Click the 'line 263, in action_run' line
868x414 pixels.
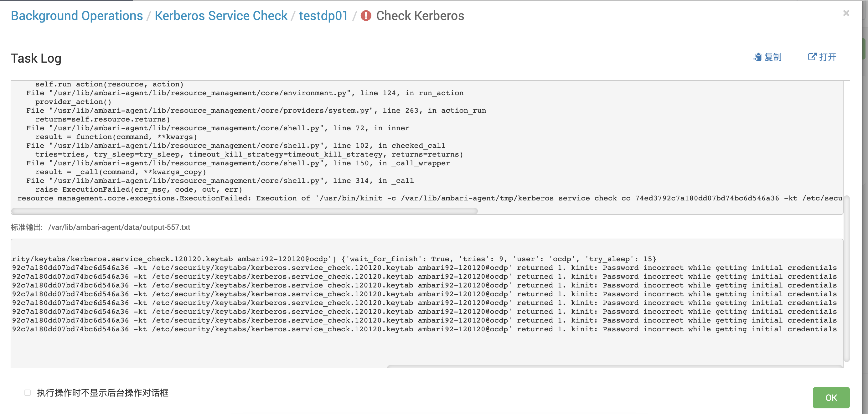(x=256, y=111)
